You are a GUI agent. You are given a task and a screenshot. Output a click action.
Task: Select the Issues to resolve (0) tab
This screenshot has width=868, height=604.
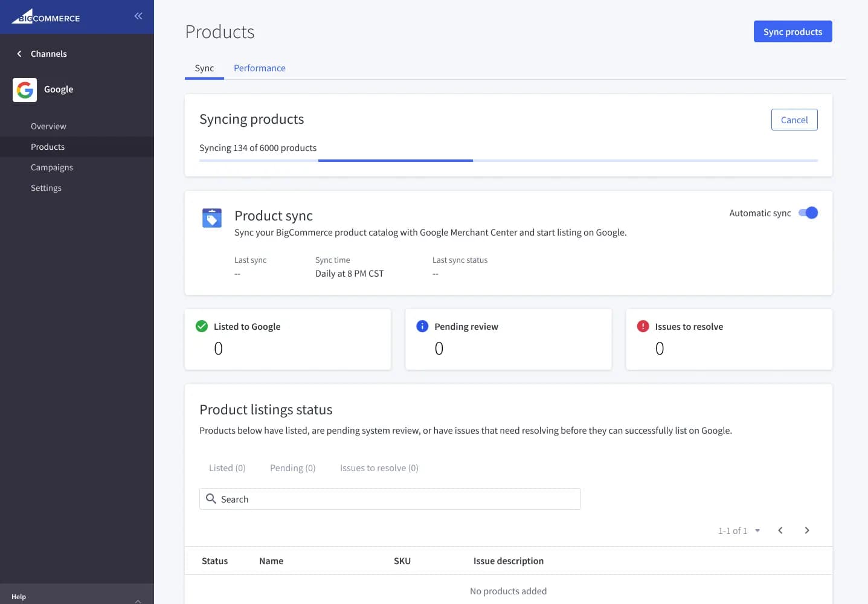click(x=379, y=468)
